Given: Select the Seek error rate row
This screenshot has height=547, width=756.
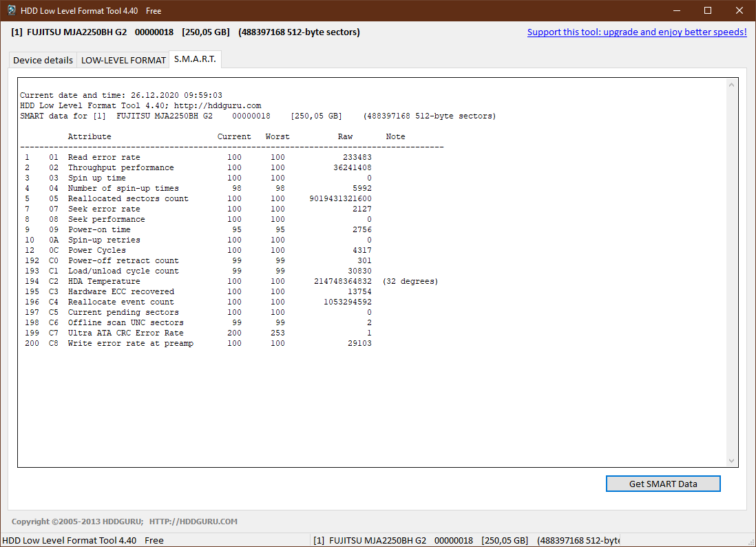Looking at the screenshot, I should pyautogui.click(x=198, y=209).
